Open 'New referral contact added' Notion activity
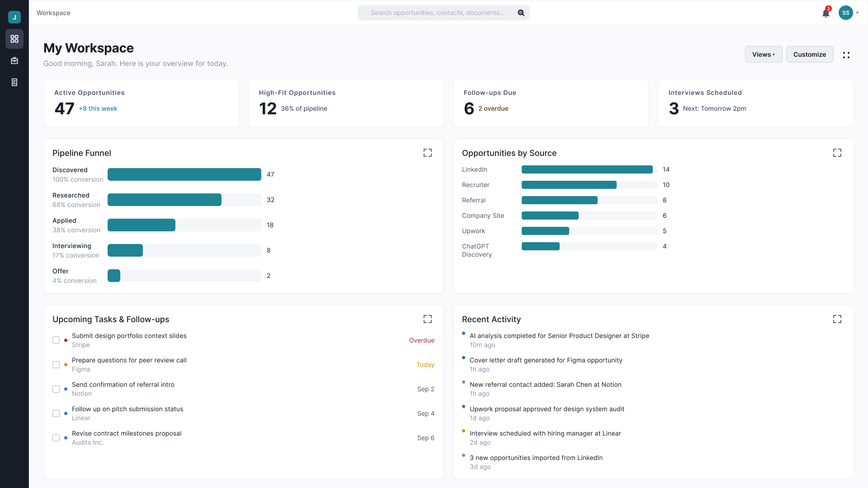The image size is (868, 488). 546,385
